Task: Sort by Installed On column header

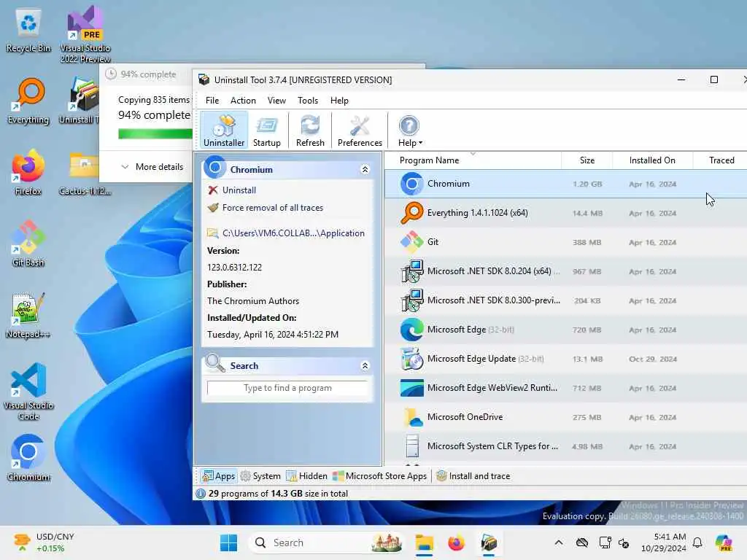Action: point(652,160)
